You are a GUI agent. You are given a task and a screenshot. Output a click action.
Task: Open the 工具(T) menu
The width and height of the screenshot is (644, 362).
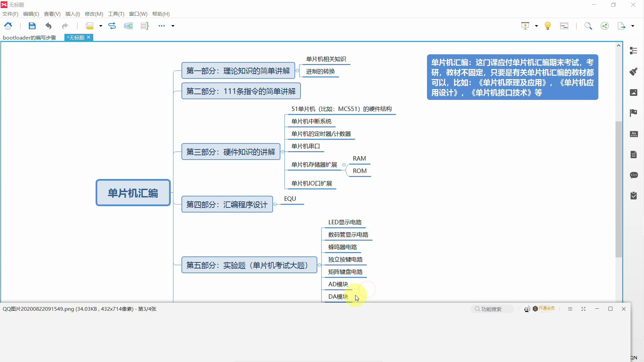116,14
